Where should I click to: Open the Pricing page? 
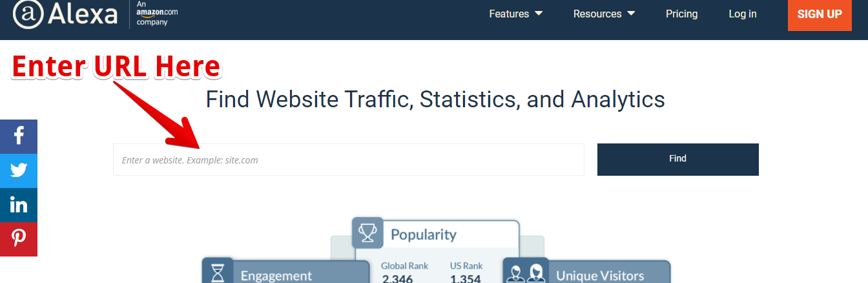[x=681, y=14]
